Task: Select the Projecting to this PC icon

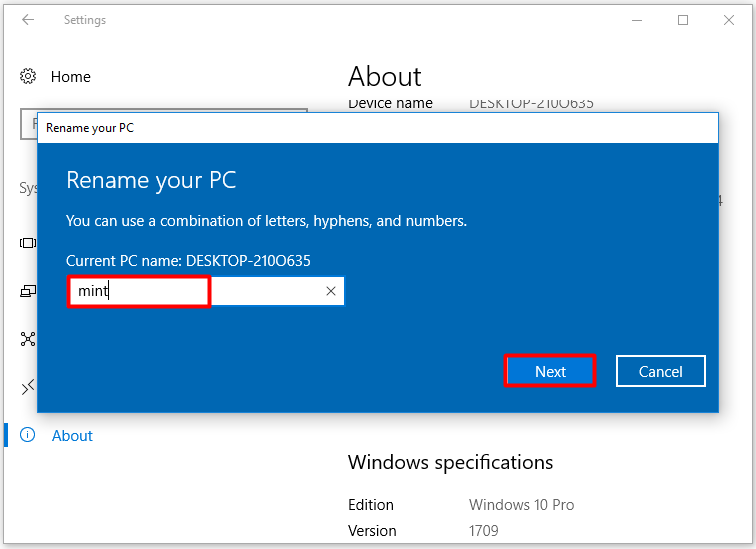Action: point(27,291)
